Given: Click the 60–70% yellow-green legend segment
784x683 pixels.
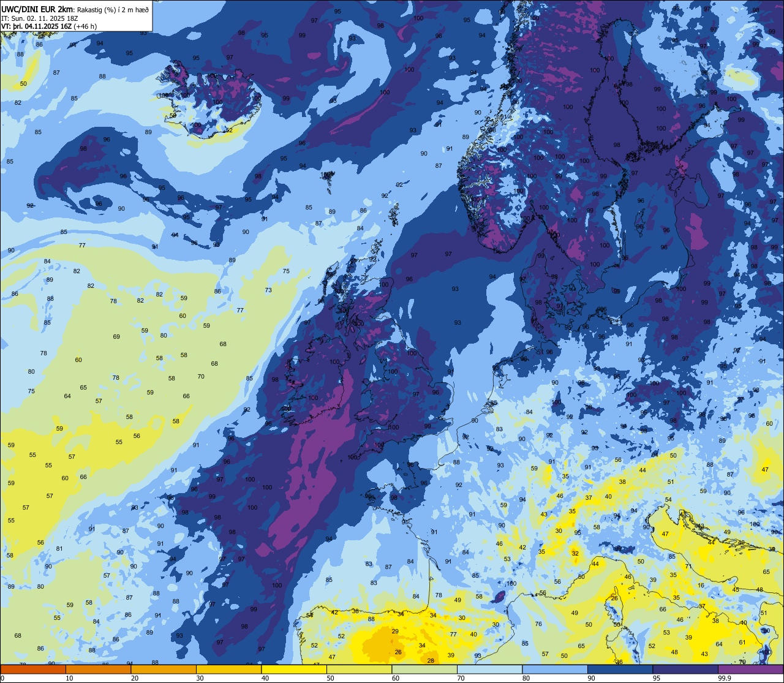Looking at the screenshot, I should (424, 670).
